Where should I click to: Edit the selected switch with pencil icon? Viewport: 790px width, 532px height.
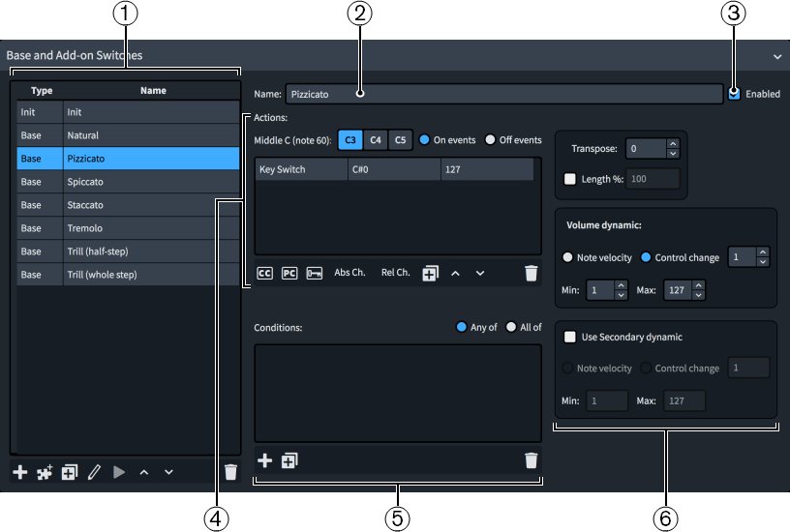(x=94, y=472)
